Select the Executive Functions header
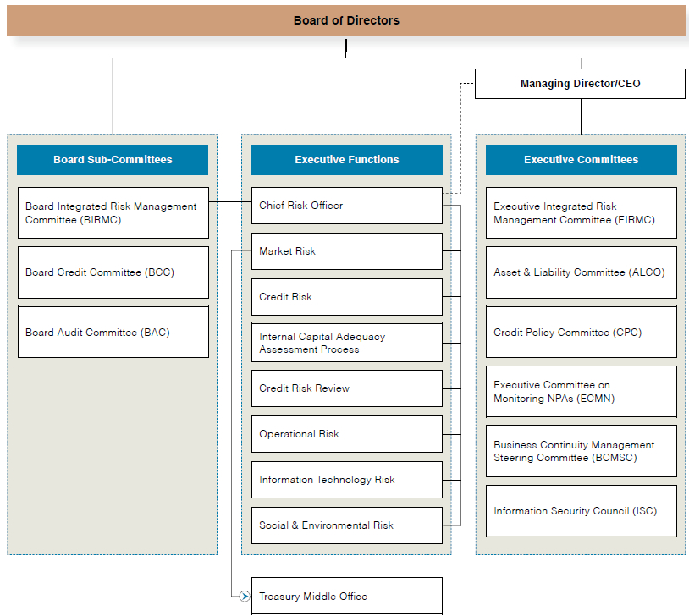Viewport: 689px width, 616px height. 346,159
